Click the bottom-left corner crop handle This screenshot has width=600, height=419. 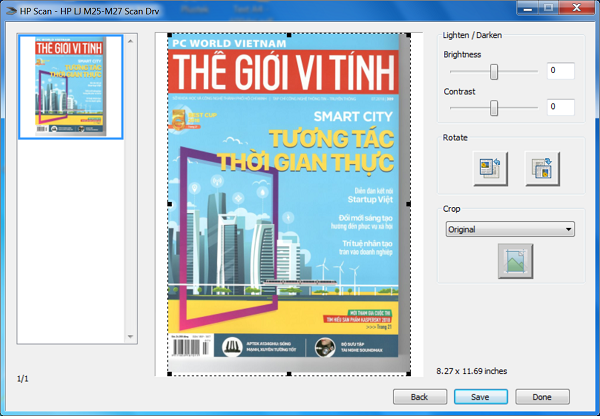click(170, 374)
